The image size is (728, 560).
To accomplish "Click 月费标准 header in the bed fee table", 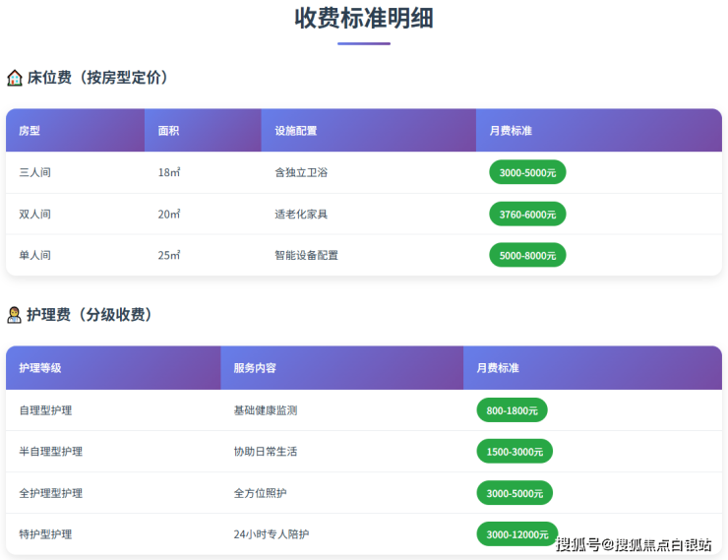I will 511,131.
